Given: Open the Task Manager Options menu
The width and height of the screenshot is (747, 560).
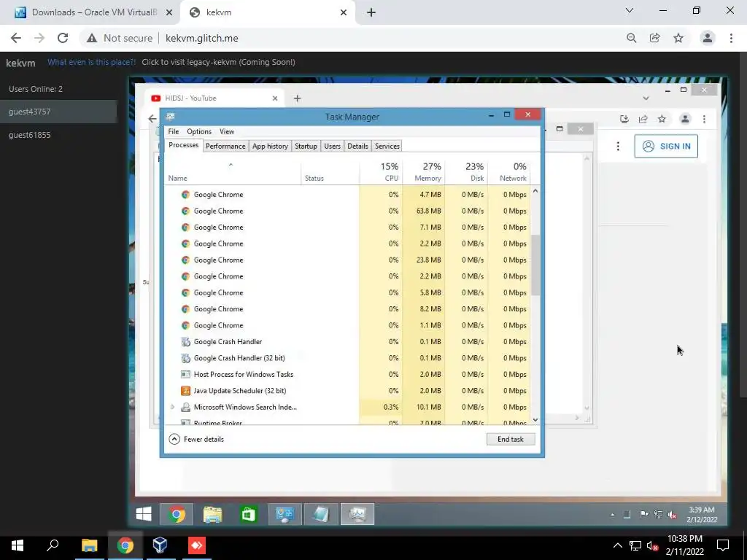Looking at the screenshot, I should pyautogui.click(x=199, y=131).
